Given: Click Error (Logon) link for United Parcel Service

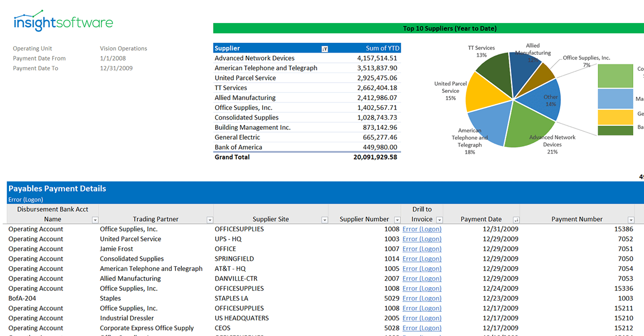Looking at the screenshot, I should point(422,239).
